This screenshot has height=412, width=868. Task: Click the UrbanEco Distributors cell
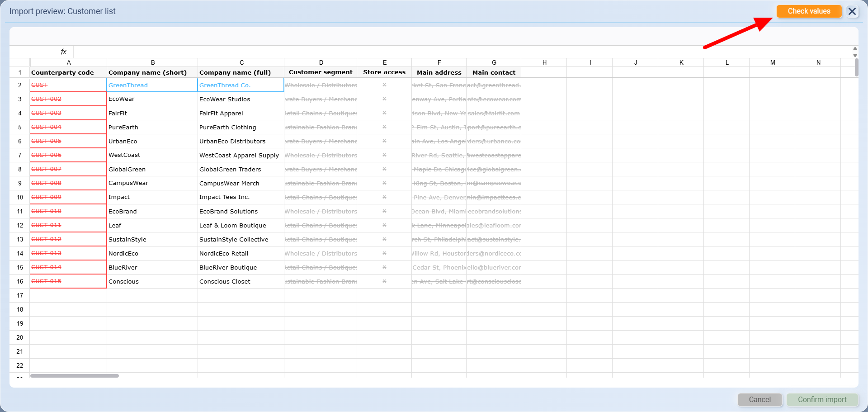coord(241,141)
